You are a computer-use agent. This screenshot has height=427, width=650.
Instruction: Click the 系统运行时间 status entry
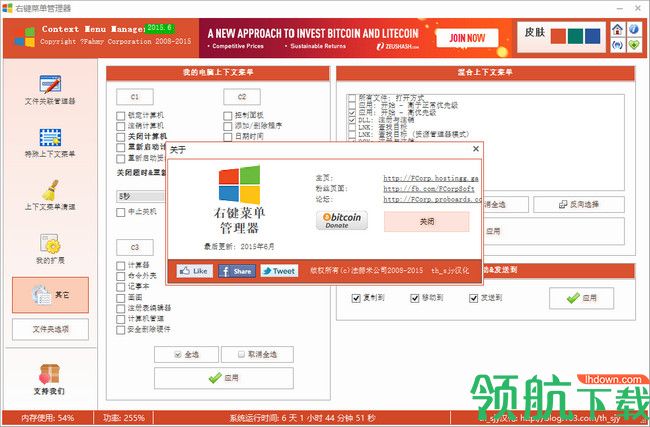[x=302, y=418]
